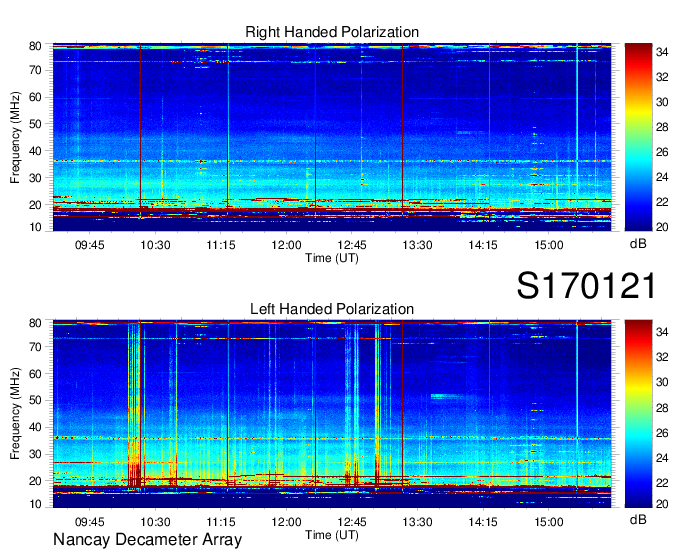Click the 12:00 tick label on the top plot
680x552 pixels.
[x=286, y=245]
